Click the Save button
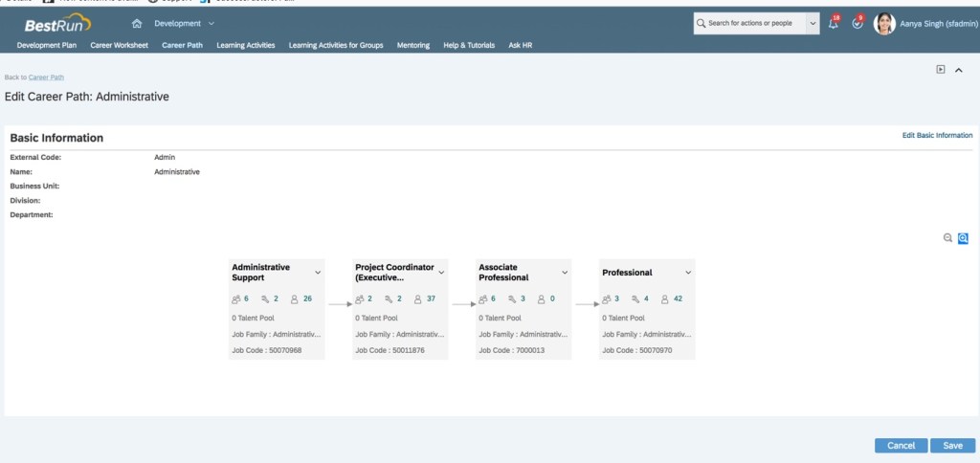The width and height of the screenshot is (980, 463). [x=952, y=446]
